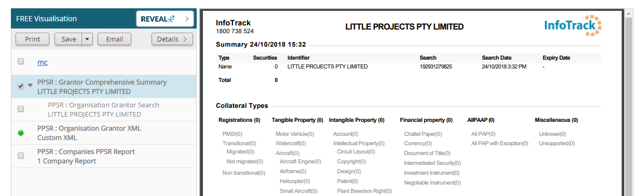Collapse the Grantor Comprehensive Summary tree arrow
This screenshot has width=644, height=196.
[30, 86]
